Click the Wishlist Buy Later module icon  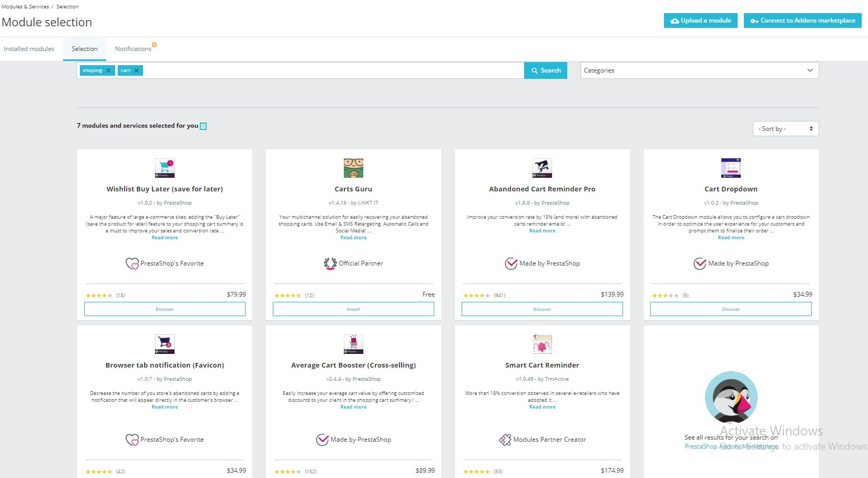[x=165, y=168]
